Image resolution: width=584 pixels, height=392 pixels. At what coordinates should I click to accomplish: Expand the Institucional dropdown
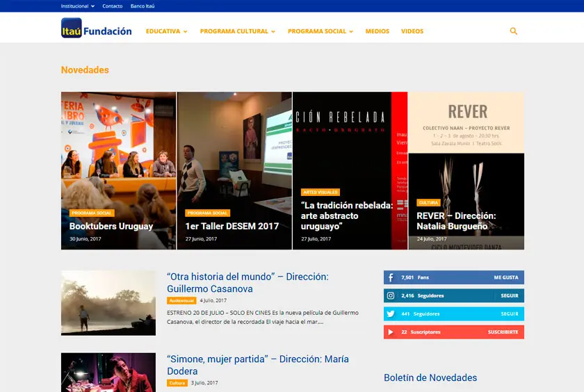pyautogui.click(x=77, y=6)
